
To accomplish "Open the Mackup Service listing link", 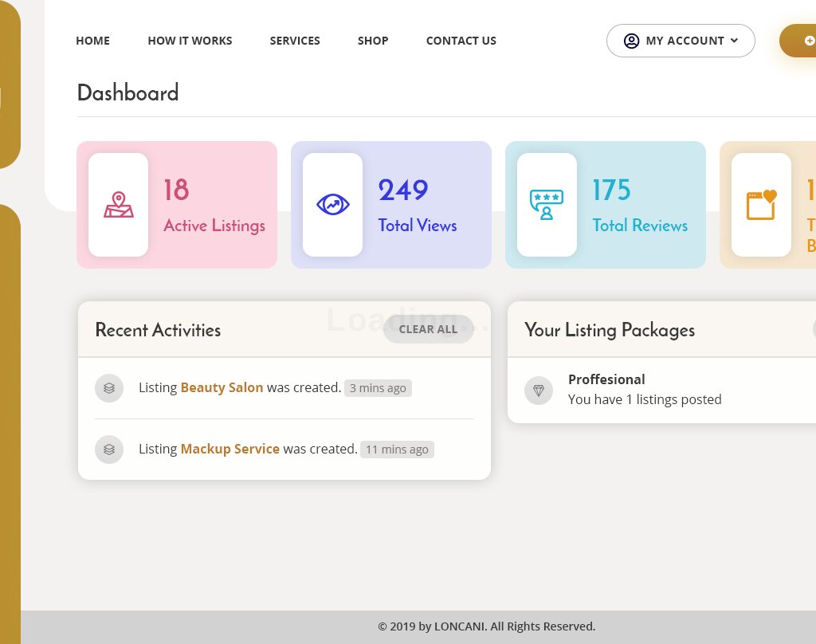I will [229, 449].
